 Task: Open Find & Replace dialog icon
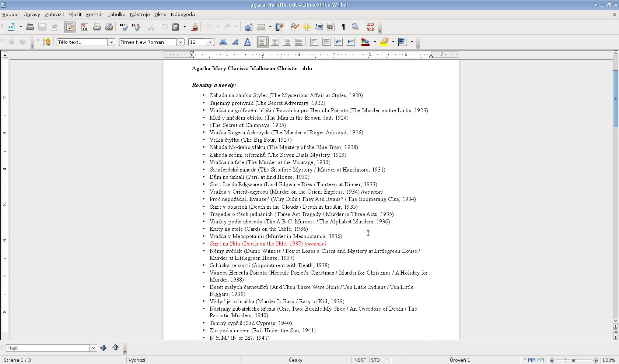pos(294,27)
